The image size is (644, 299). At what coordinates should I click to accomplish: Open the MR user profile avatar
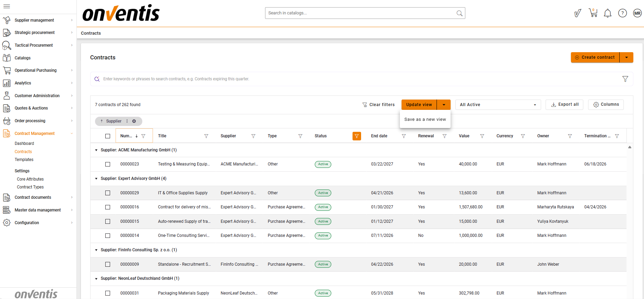[x=637, y=13]
